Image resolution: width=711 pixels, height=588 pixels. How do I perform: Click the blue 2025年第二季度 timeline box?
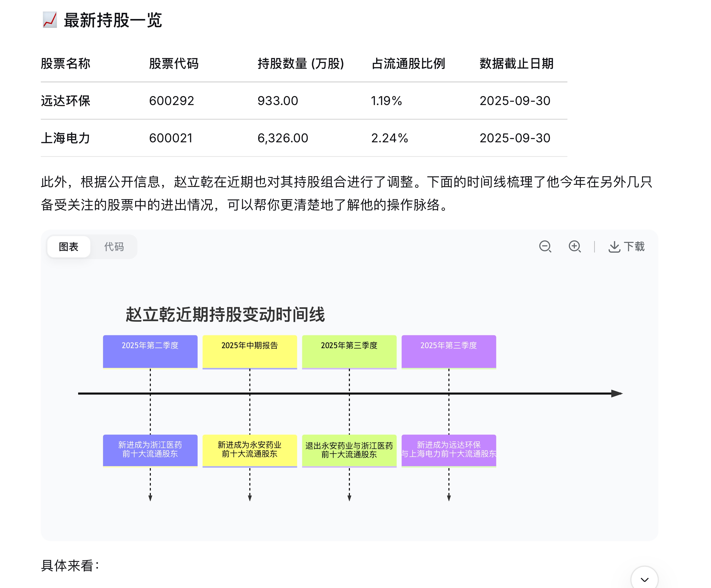(150, 351)
